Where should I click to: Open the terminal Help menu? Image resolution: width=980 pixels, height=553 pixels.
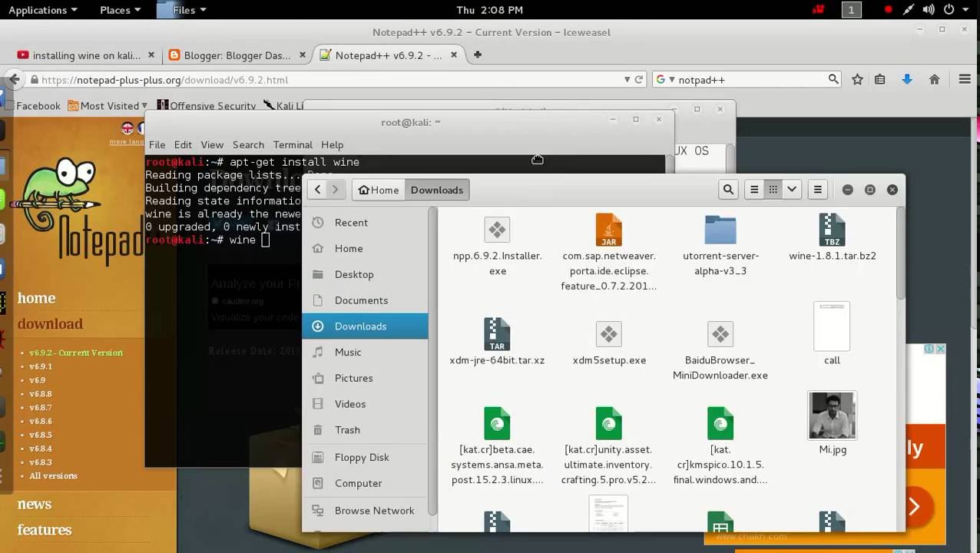click(332, 144)
